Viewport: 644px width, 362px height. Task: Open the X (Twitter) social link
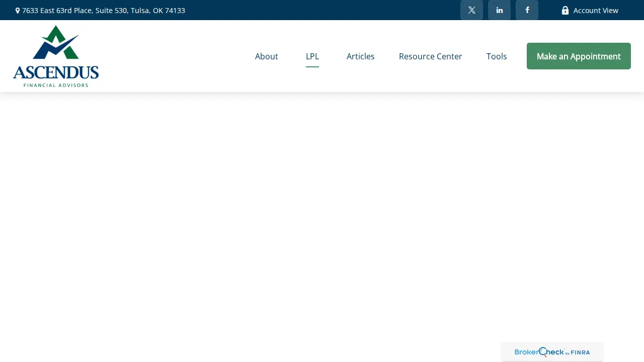[471, 10]
